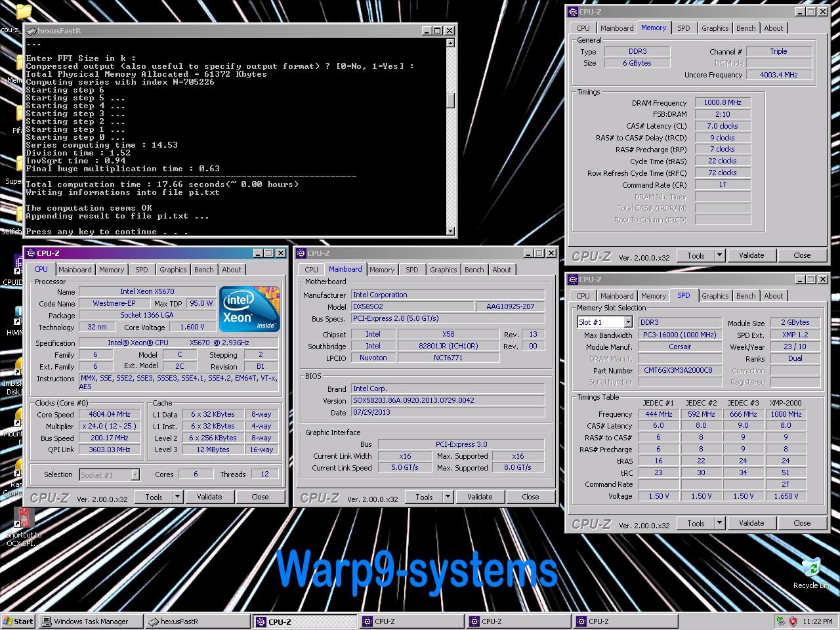
Task: Click the Core Voltage 1.600 V field
Action: click(x=192, y=327)
